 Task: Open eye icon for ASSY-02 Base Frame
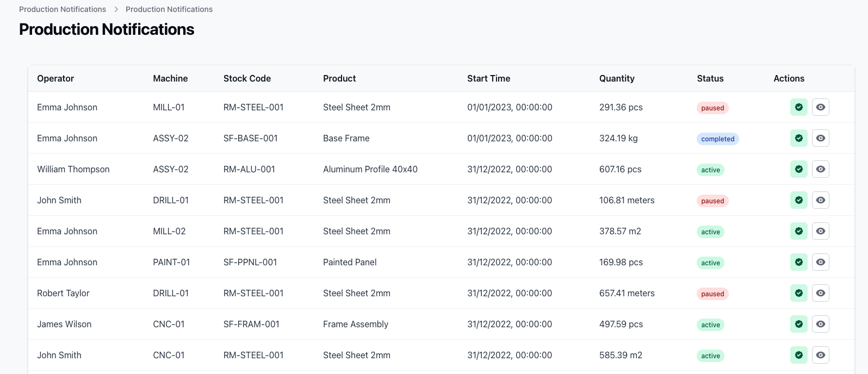(x=821, y=138)
